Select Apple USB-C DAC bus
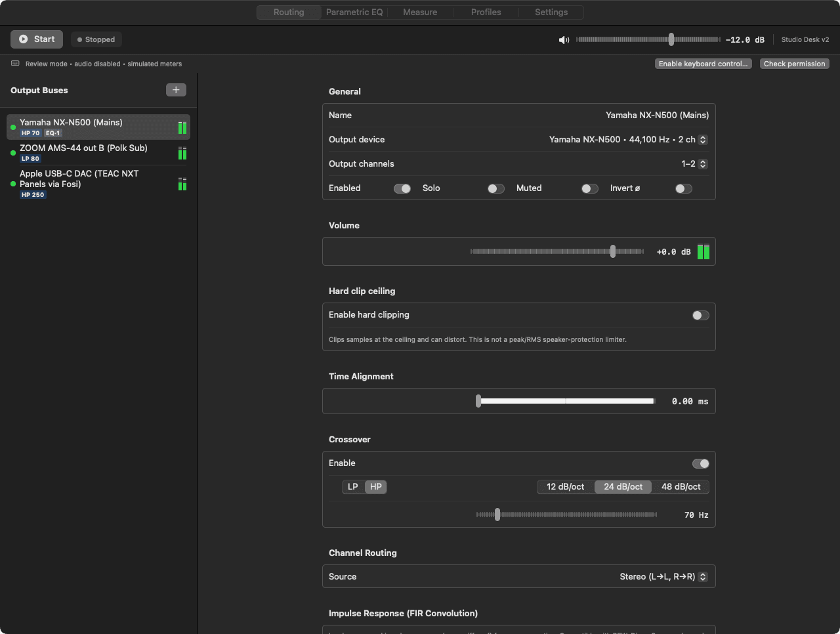Viewport: 840px width, 634px height. [x=98, y=184]
